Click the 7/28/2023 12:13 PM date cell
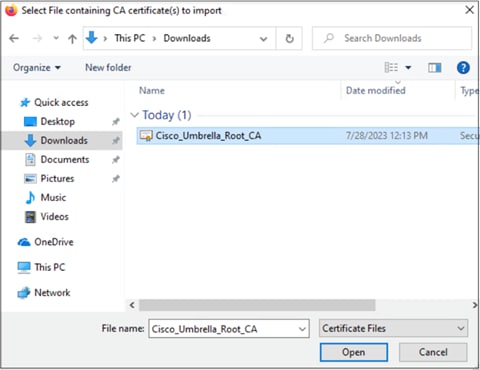Screen dimensions: 480x370 pos(386,136)
